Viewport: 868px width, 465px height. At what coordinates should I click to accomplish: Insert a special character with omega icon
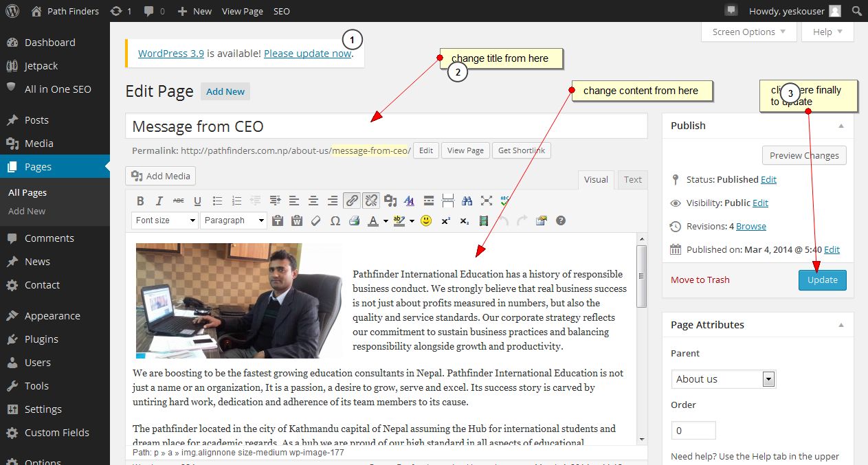335,220
